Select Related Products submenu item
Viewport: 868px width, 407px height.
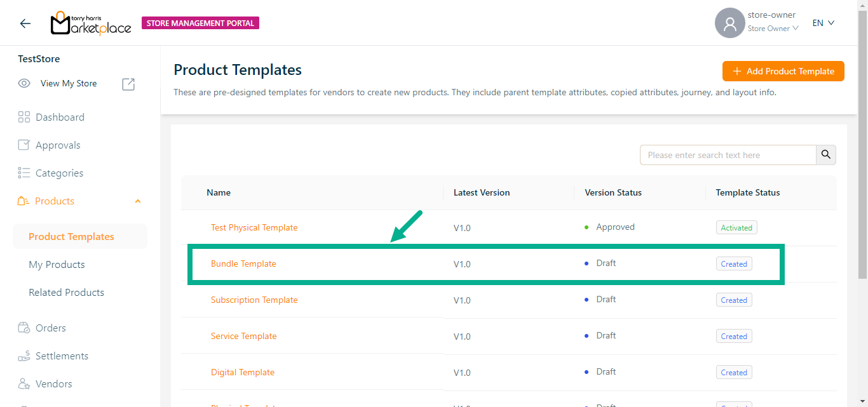(66, 293)
